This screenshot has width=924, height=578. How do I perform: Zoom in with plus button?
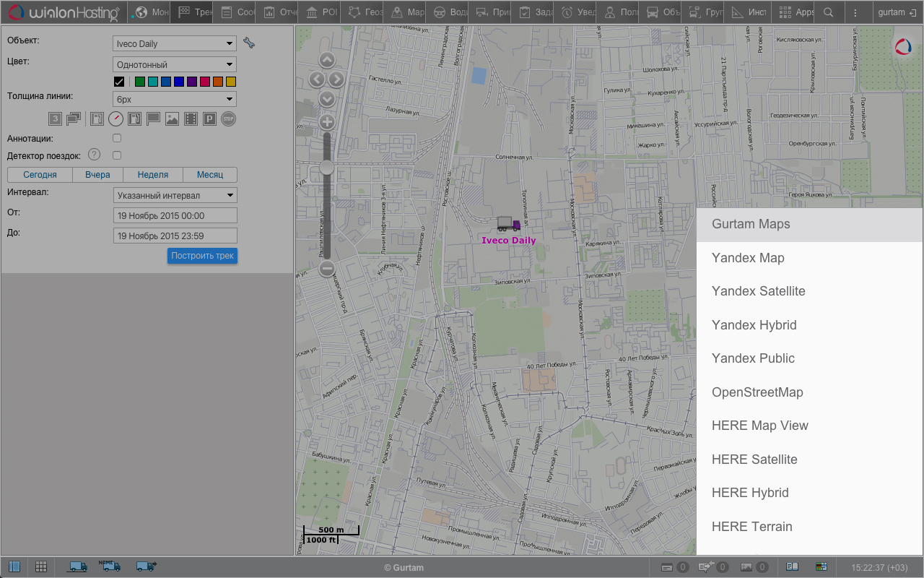327,122
